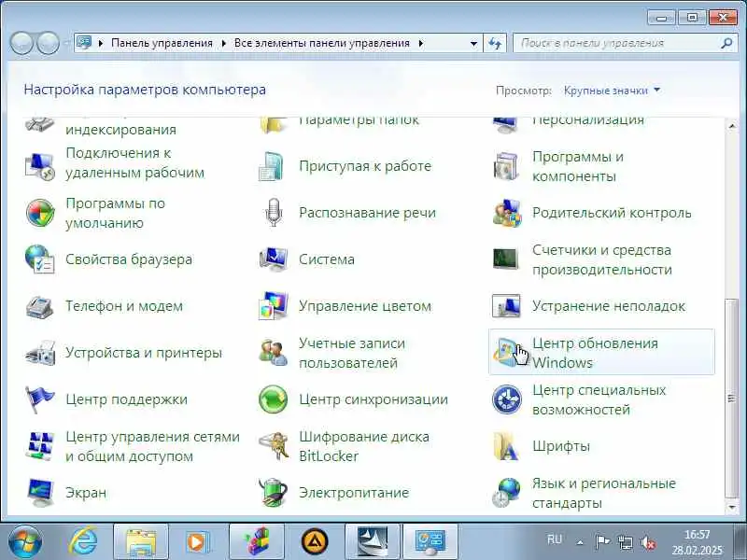Viewport: 747px width, 560px height.
Task: Open the Программы и компоненты icon
Action: click(x=506, y=166)
